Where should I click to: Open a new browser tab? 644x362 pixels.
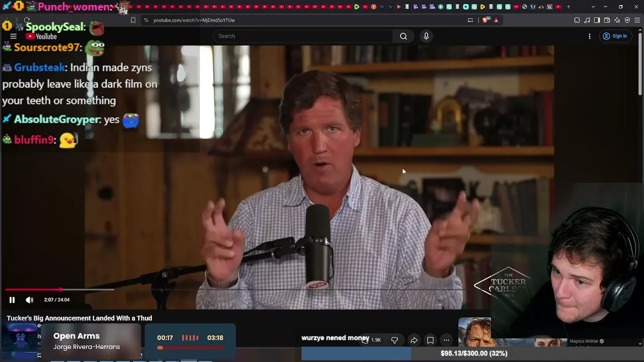tap(569, 7)
